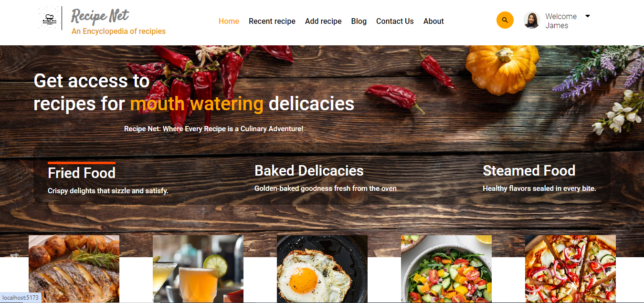
Task: Open the Add recipe page
Action: tap(323, 21)
